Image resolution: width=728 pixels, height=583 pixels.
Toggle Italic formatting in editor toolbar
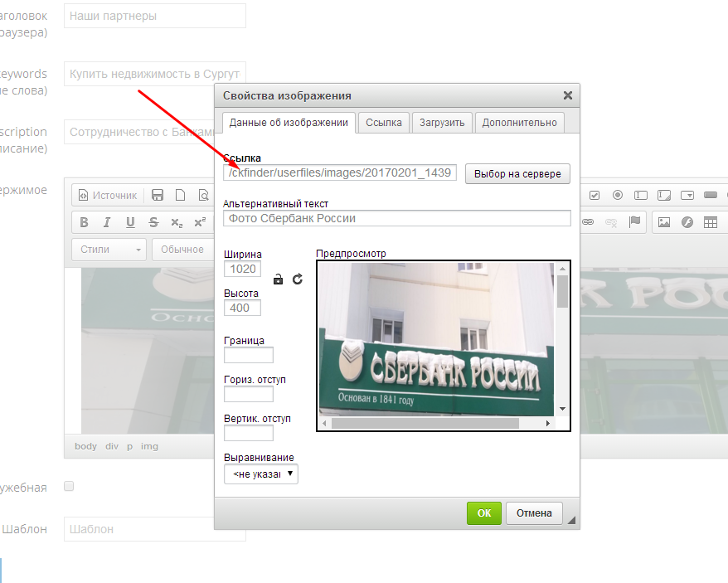tap(107, 222)
